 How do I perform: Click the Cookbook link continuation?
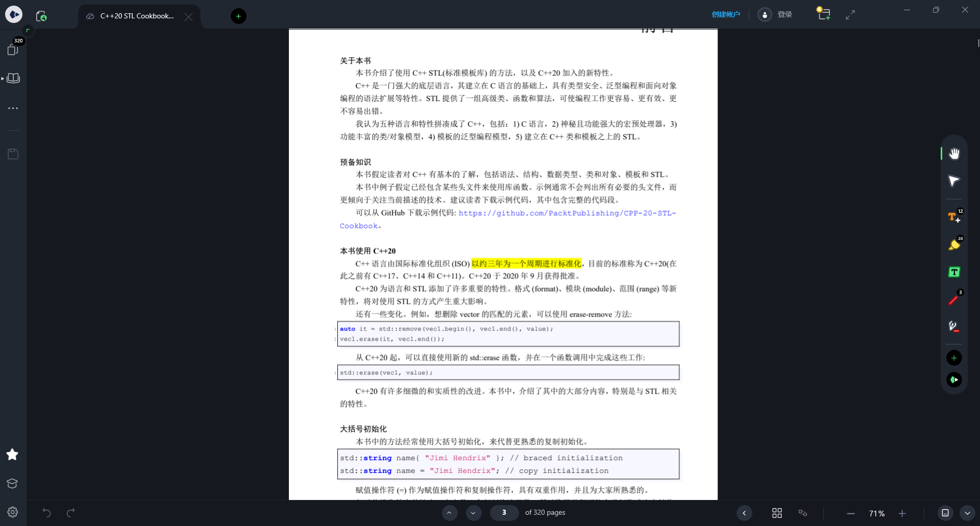359,226
